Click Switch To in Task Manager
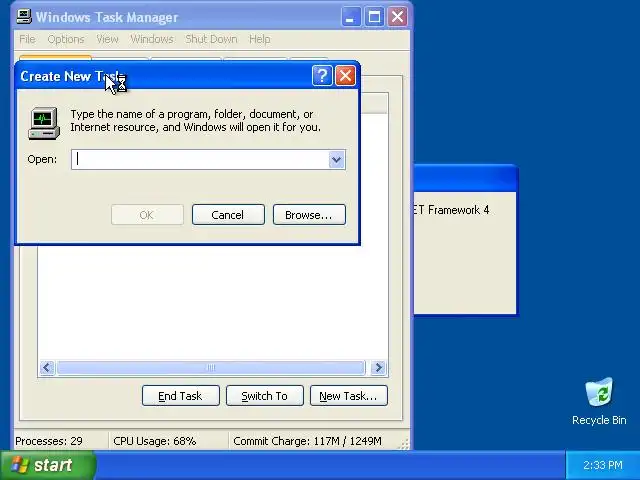640x480 pixels. pos(265,396)
